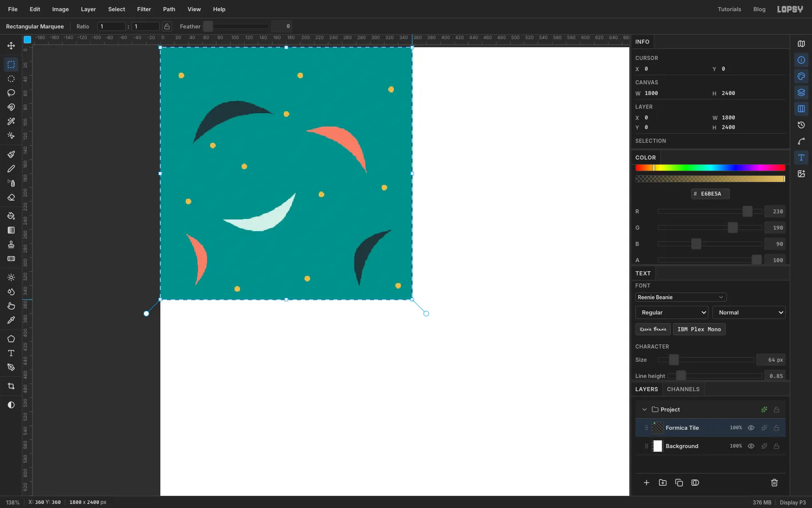The image size is (812, 508).
Task: Toggle effects sparkle on Background layer
Action: point(764,446)
